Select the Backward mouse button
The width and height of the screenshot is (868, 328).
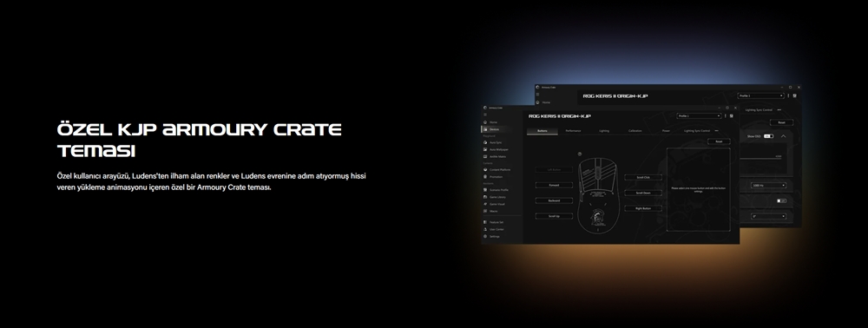[554, 200]
